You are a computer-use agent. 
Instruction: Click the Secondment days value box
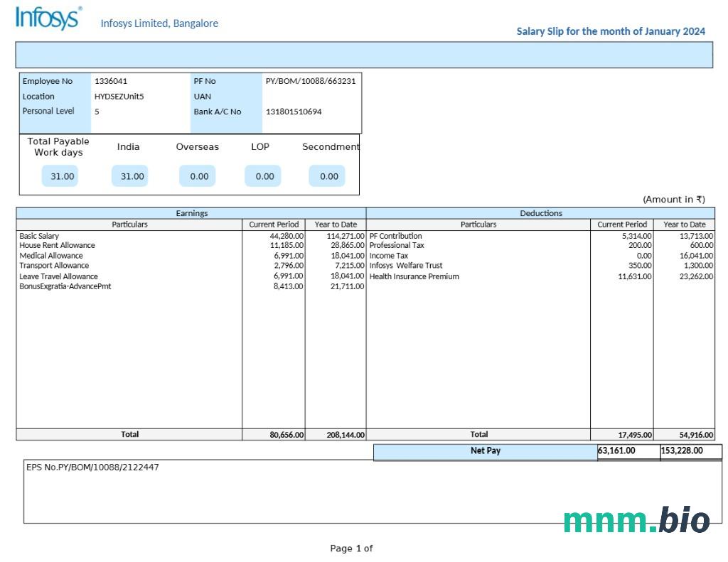[328, 176]
